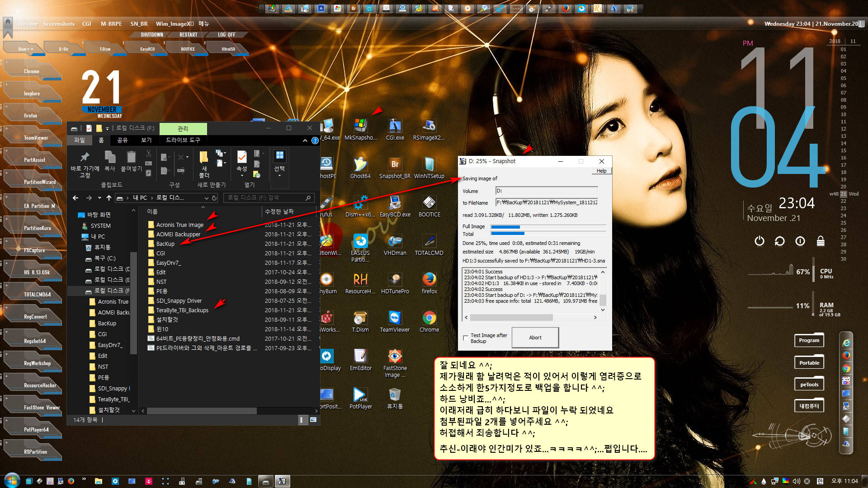Open EmEditor desktop icon

(x=360, y=360)
